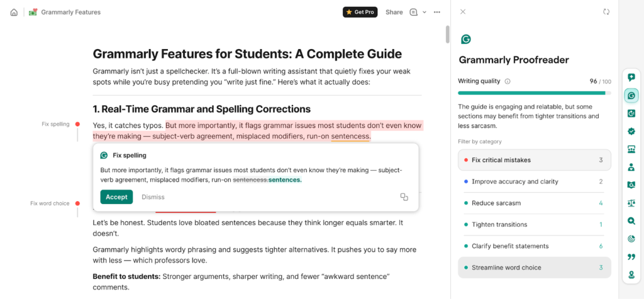Screen dimensions: 644x299
Task: Click the Fix spelling card title
Action: pyautogui.click(x=130, y=155)
